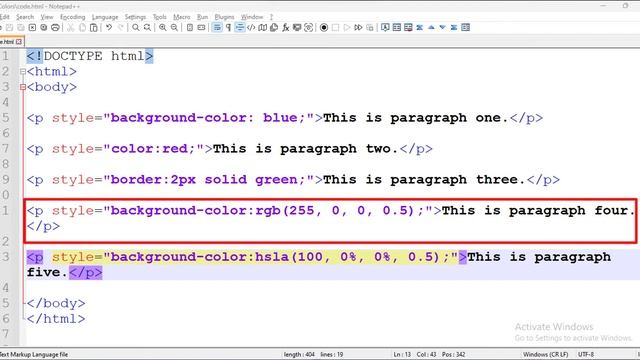Open the Language menu

click(x=105, y=17)
